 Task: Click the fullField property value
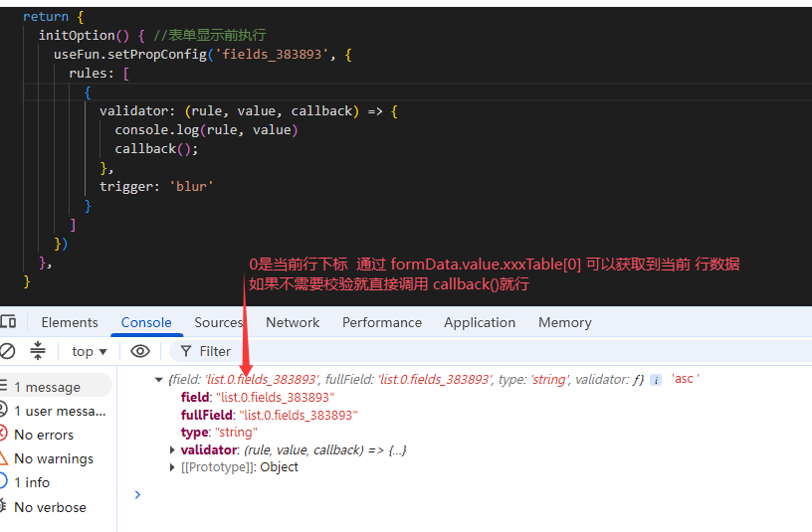(298, 415)
